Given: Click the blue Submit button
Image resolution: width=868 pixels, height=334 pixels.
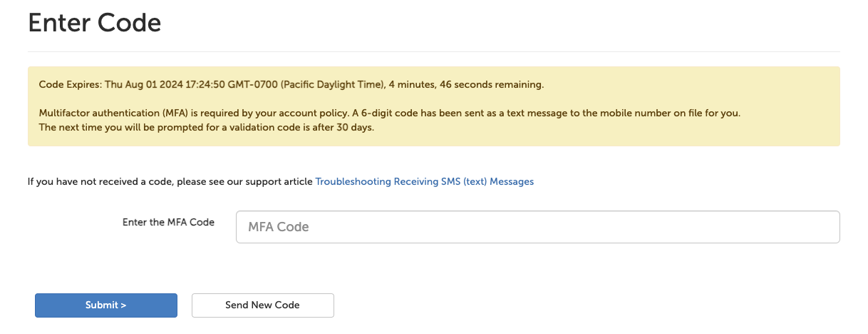Looking at the screenshot, I should click(105, 305).
